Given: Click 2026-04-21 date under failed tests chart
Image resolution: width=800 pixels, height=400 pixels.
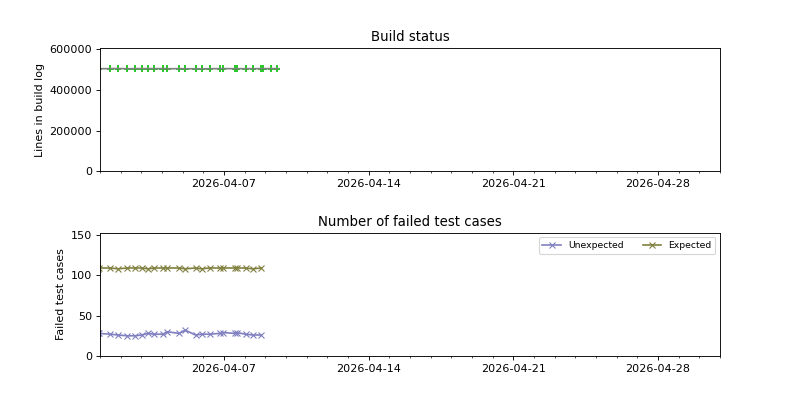Looking at the screenshot, I should [x=513, y=369].
